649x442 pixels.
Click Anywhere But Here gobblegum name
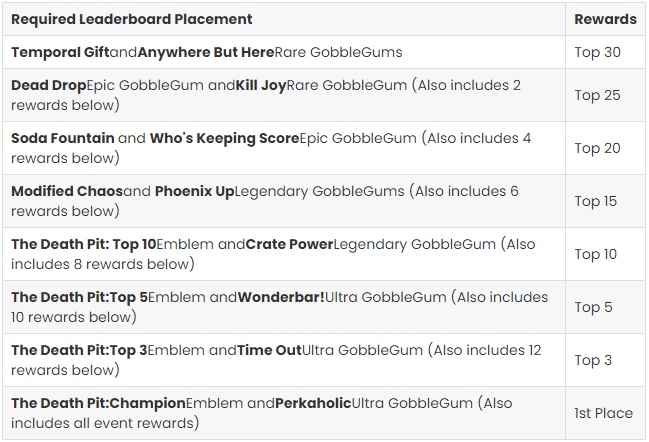[x=206, y=52]
